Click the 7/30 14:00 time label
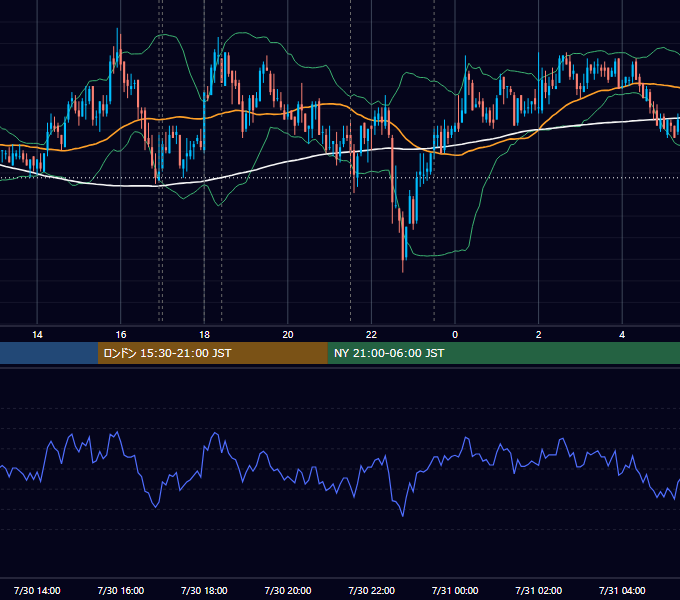 pos(37,590)
